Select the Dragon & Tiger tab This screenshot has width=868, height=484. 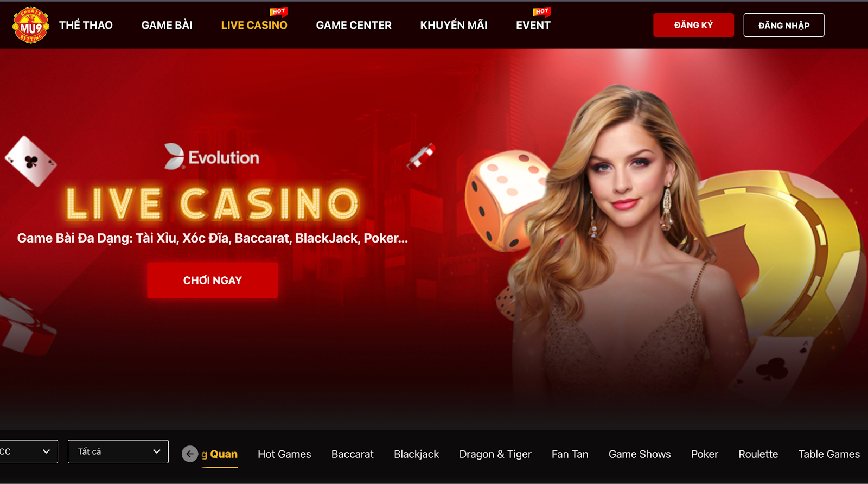pyautogui.click(x=495, y=454)
